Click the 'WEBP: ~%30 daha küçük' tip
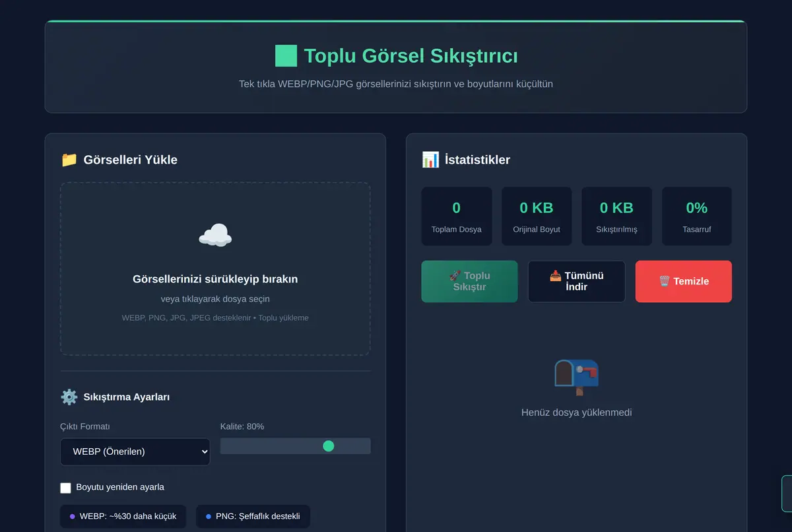Viewport: 792px width, 532px height. (123, 516)
